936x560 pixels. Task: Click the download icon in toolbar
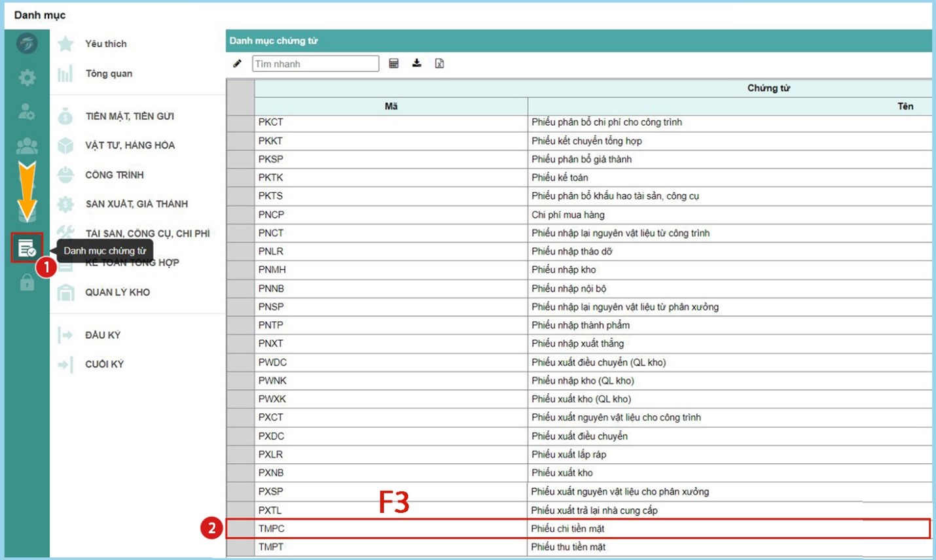416,63
